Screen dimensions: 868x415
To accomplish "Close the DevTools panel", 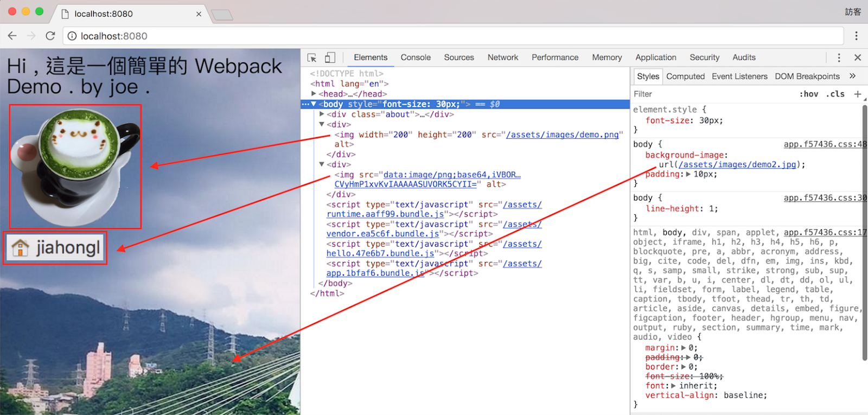I will (x=858, y=58).
